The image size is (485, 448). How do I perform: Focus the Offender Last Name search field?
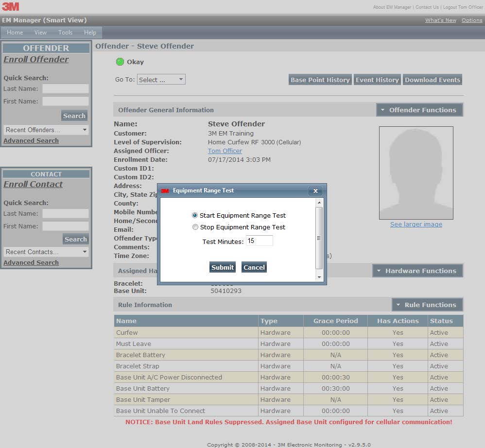coord(66,89)
